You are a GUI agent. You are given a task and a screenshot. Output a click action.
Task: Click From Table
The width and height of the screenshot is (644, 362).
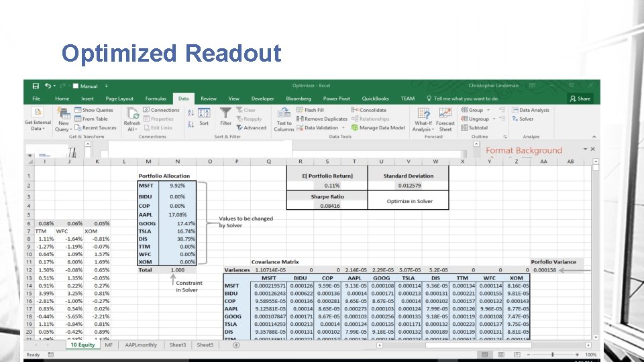click(x=91, y=119)
